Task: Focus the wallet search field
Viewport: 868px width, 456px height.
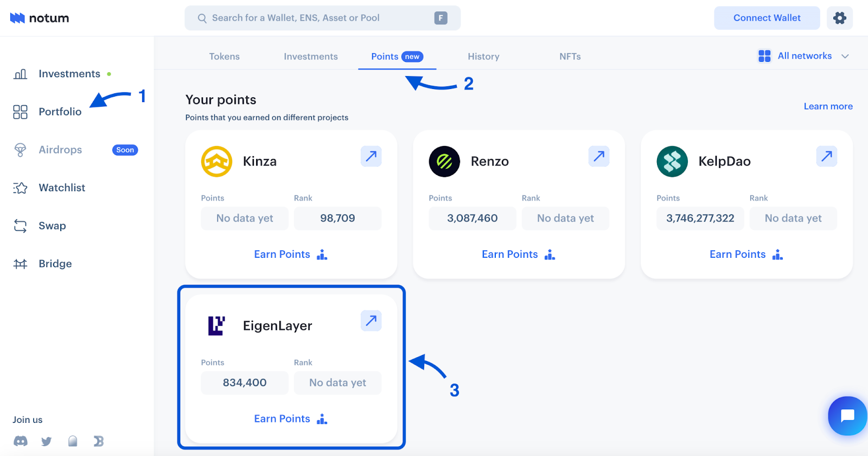Action: point(323,18)
